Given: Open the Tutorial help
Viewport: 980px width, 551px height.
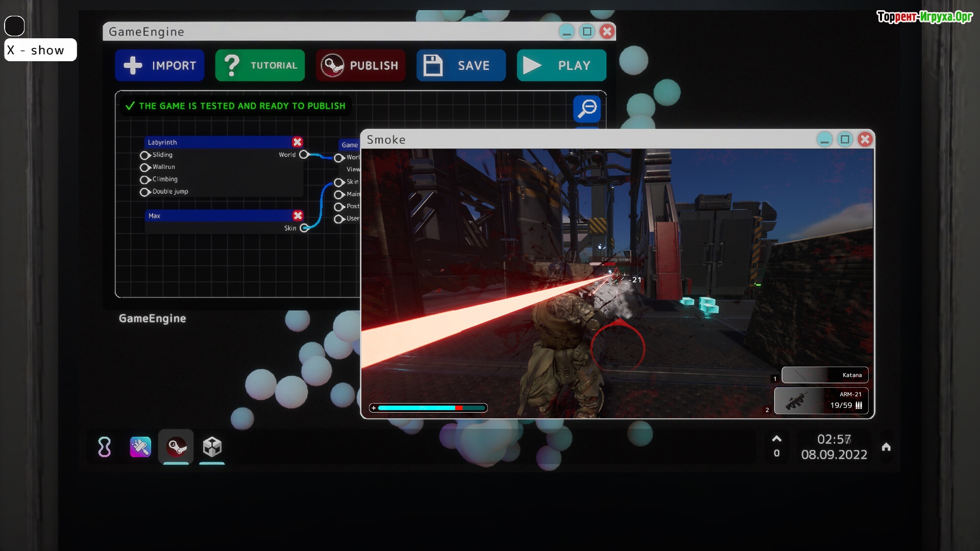Looking at the screenshot, I should 260,65.
